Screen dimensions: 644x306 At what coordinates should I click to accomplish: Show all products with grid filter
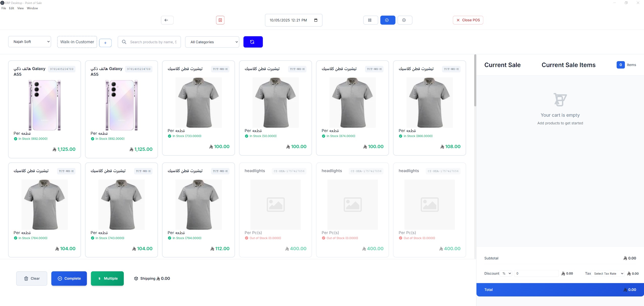tap(370, 20)
